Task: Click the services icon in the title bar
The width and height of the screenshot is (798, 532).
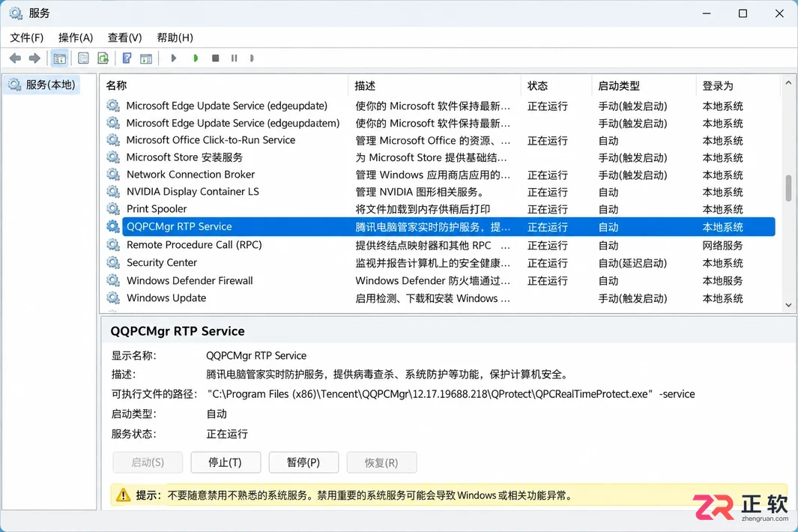Action: click(x=16, y=13)
